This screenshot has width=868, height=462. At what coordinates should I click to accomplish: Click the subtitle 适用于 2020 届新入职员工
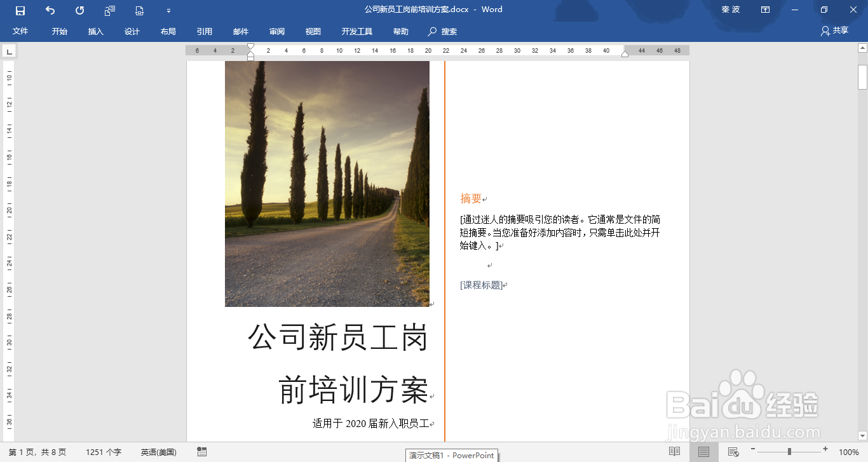click(371, 423)
